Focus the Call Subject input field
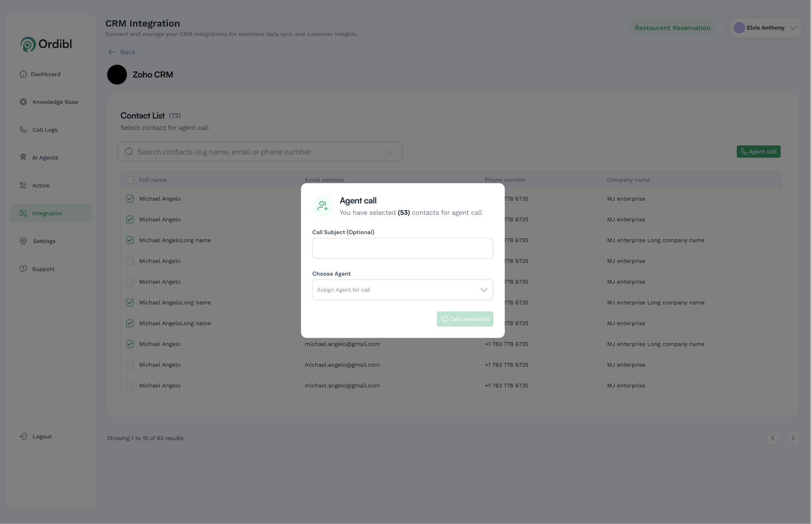Viewport: 812px width, 524px height. tap(402, 248)
